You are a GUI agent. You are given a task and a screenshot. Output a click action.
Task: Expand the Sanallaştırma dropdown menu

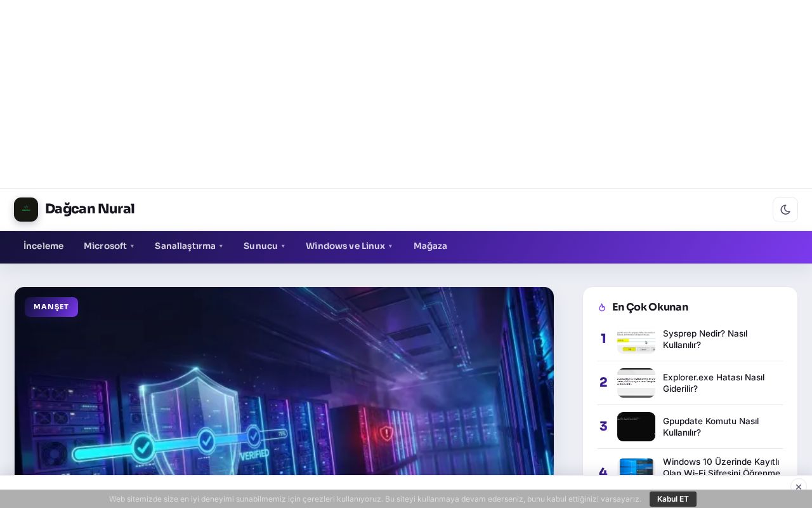(189, 246)
